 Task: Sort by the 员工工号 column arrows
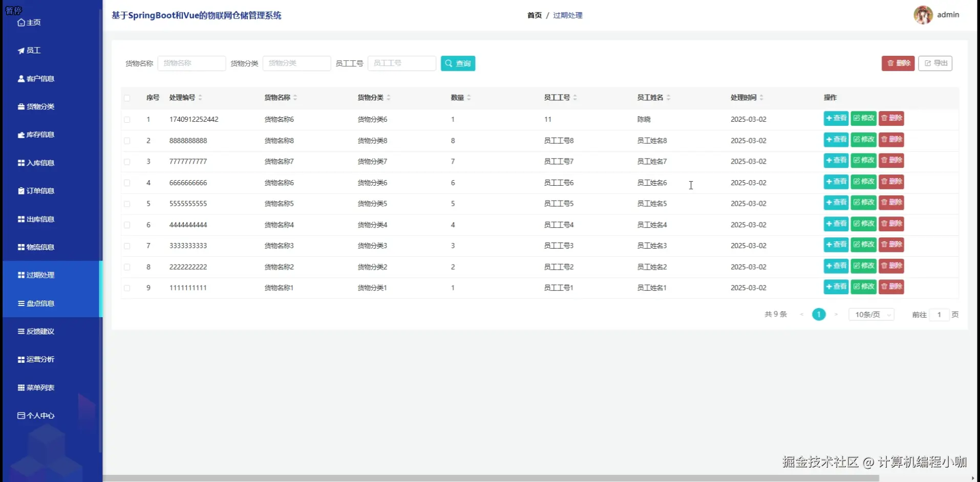pyautogui.click(x=575, y=98)
